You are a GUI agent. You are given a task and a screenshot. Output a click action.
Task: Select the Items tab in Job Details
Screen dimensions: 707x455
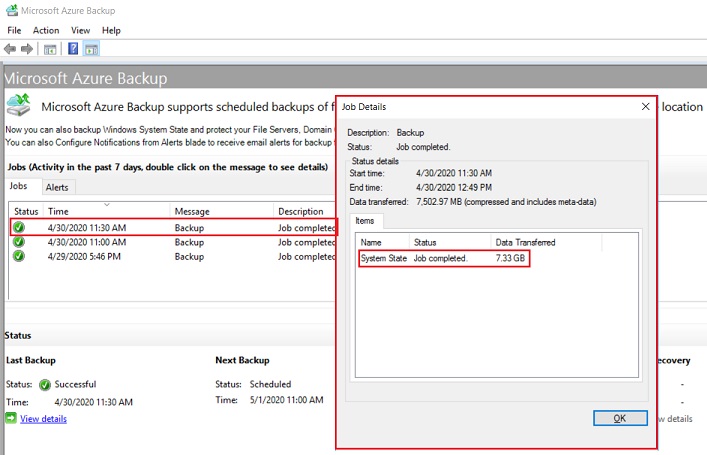coord(365,221)
